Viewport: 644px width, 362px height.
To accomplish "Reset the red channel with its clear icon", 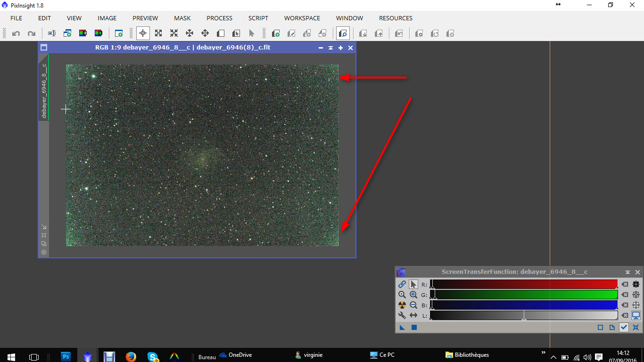I will tap(625, 284).
